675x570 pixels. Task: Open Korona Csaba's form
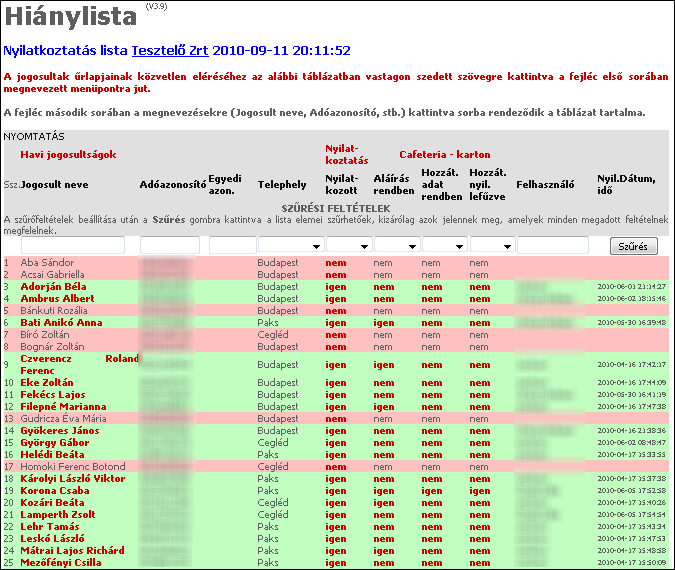(55, 491)
